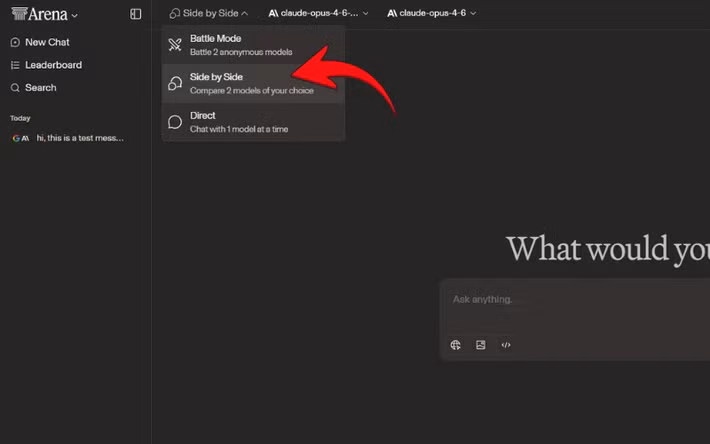The image size is (710, 444).
Task: Click the Search magnifier icon in sidebar
Action: pyautogui.click(x=15, y=88)
